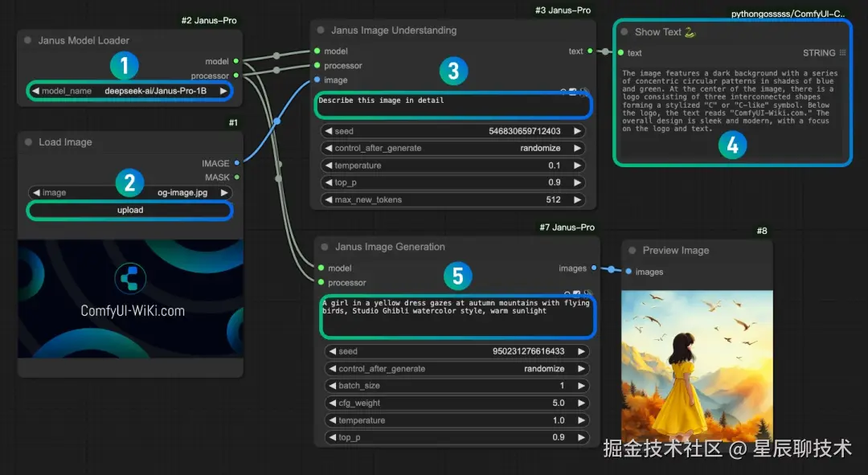Click the model input port on Janus Image Generation
The image size is (868, 475).
pos(321,268)
